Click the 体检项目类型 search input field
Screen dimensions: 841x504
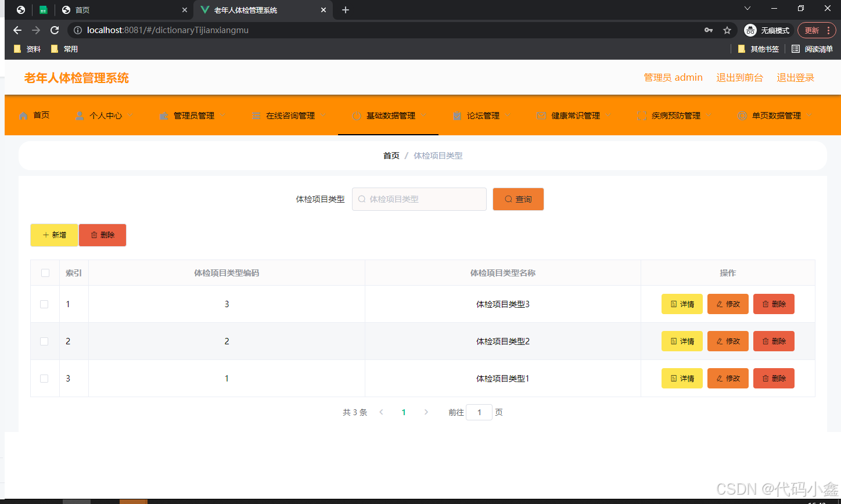(419, 199)
